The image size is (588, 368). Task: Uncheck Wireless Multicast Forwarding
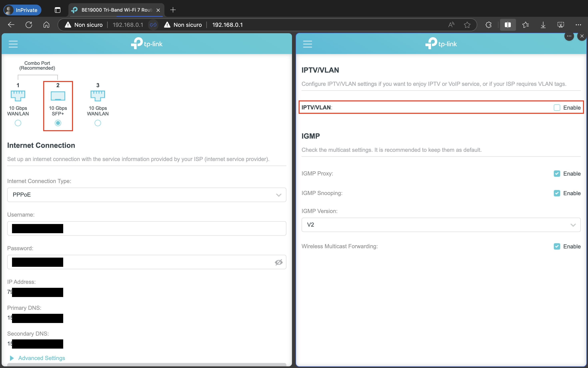pos(557,246)
